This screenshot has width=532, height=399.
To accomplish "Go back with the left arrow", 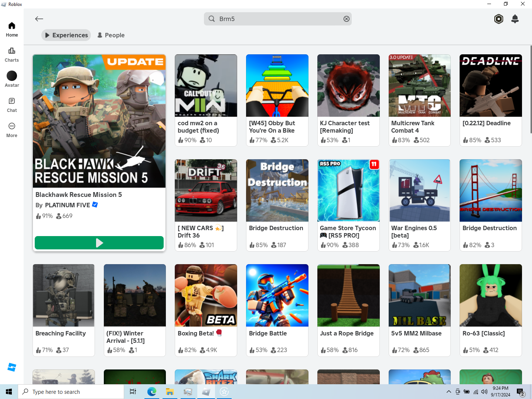I will click(x=39, y=19).
